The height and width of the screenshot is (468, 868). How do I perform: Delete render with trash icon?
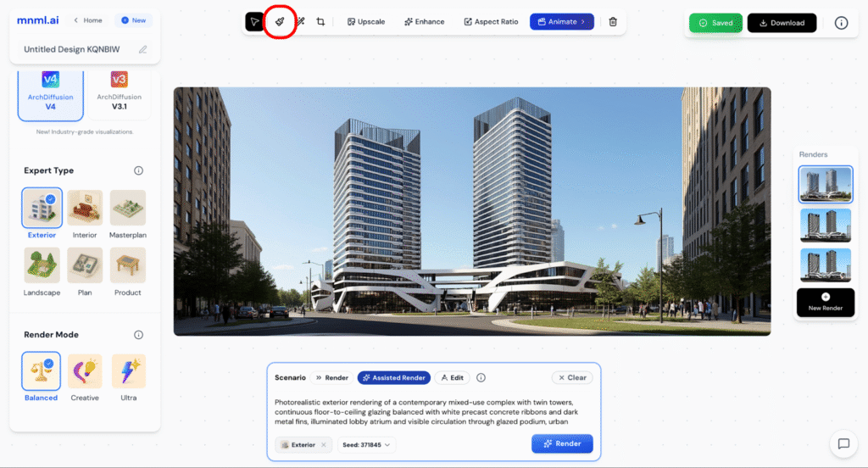[x=613, y=21]
